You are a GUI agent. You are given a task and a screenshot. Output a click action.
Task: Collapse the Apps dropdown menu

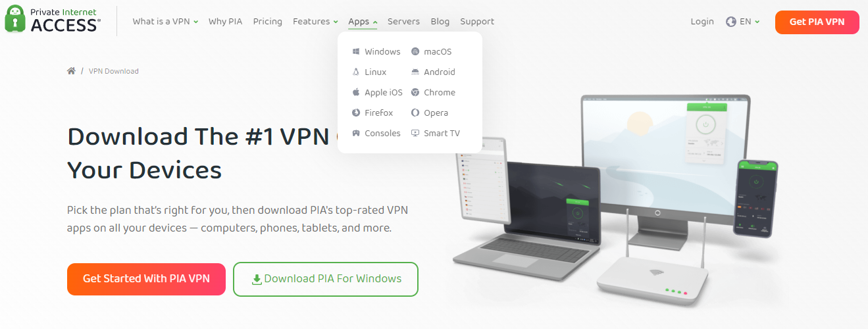363,21
